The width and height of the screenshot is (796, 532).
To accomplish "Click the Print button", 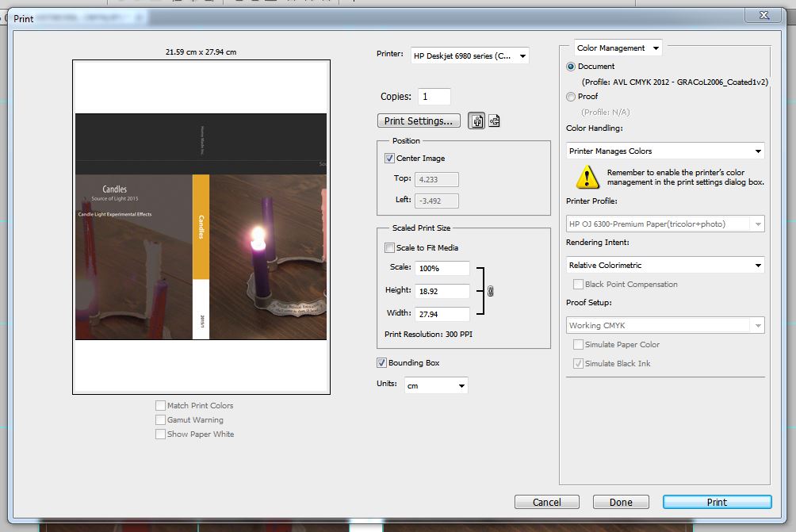I will 717,502.
